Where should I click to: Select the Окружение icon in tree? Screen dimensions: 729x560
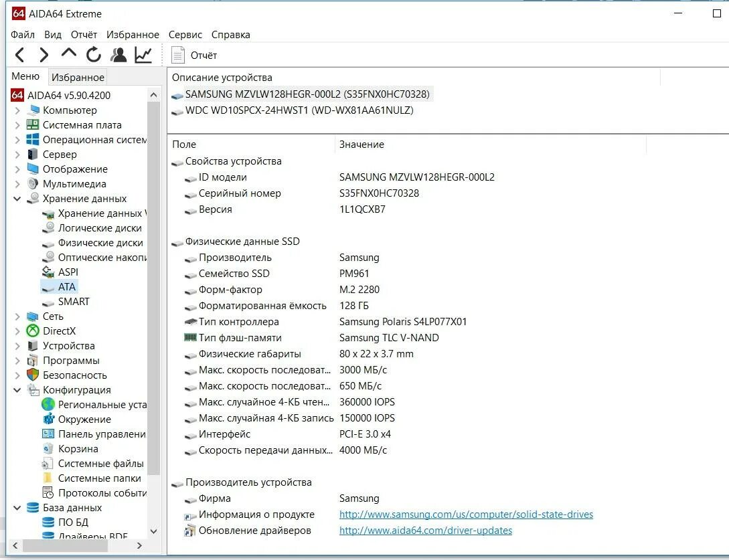tap(48, 419)
